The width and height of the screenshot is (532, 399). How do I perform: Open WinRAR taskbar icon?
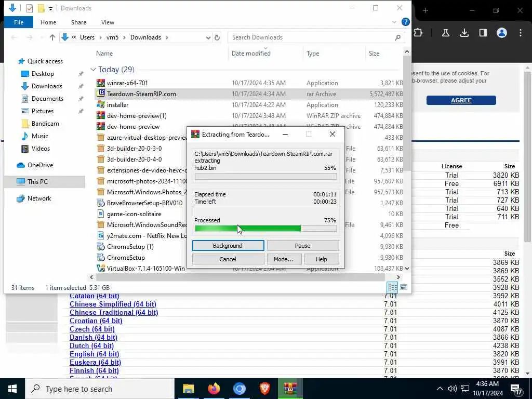point(290,389)
